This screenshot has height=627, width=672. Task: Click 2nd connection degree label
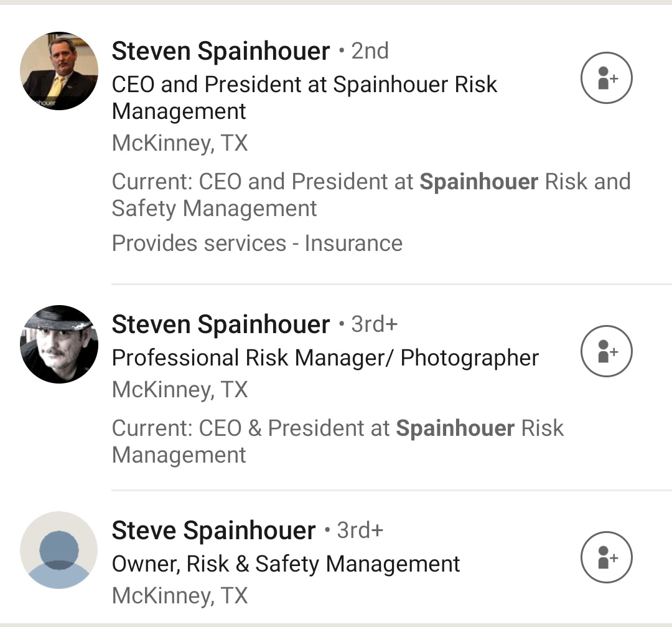pyautogui.click(x=370, y=51)
